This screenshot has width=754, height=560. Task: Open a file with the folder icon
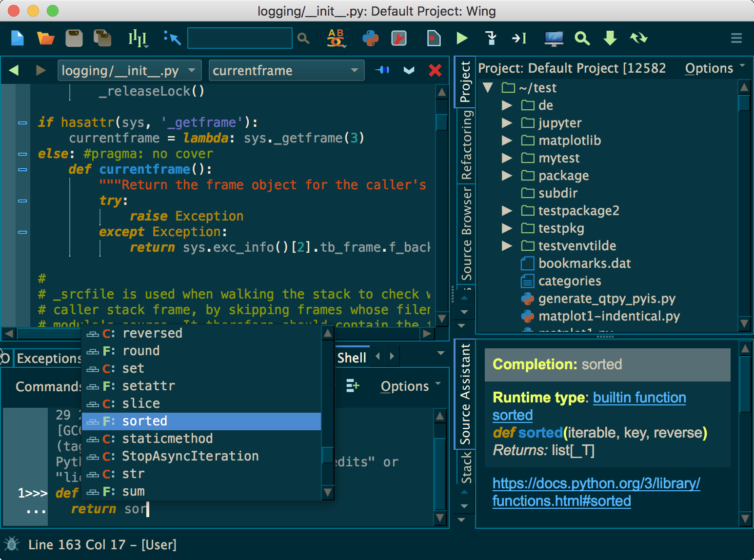[46, 38]
